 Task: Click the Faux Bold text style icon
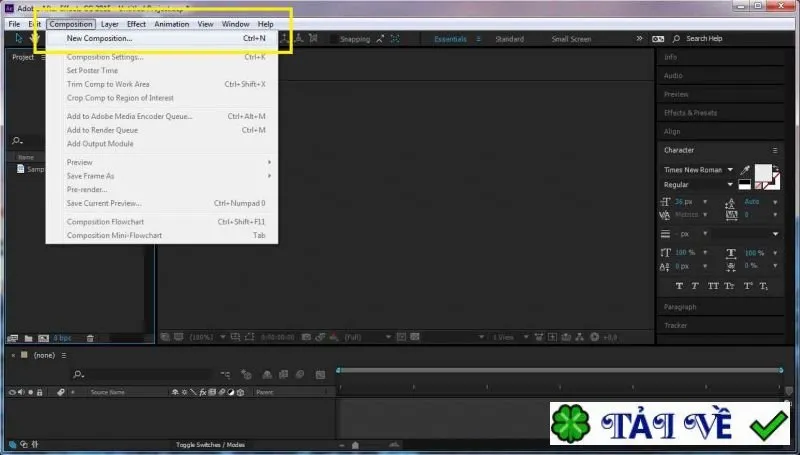[x=679, y=286]
